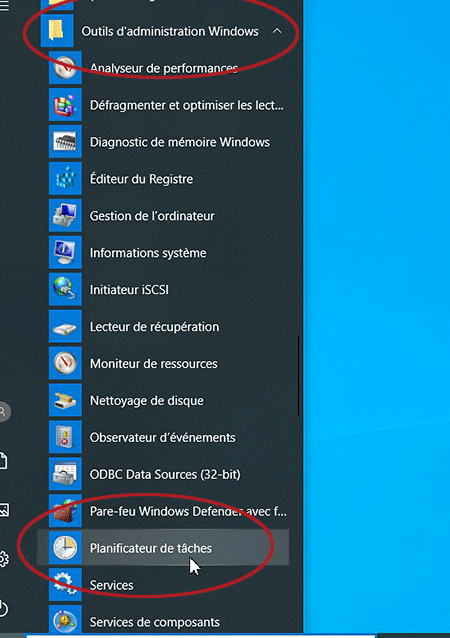Select the text Éditeur du Registre
450x638 pixels.
point(141,179)
